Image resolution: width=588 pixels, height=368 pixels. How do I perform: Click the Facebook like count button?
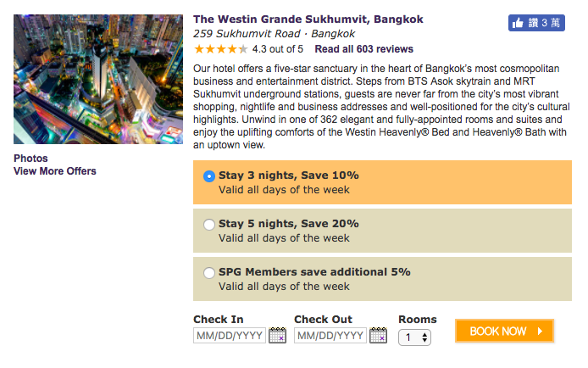pyautogui.click(x=536, y=23)
